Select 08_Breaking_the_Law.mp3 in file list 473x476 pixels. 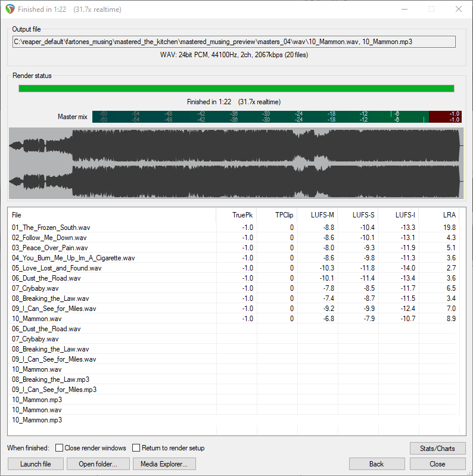click(x=50, y=379)
